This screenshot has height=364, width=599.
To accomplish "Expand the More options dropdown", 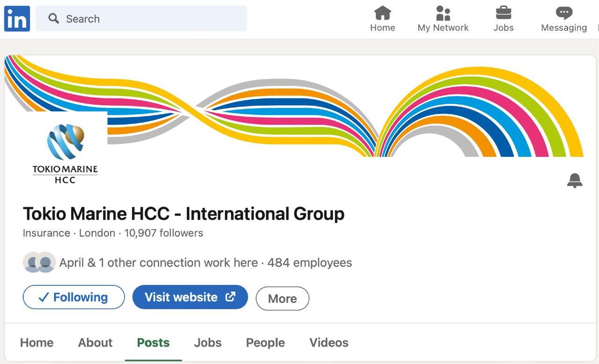I will [x=282, y=298].
